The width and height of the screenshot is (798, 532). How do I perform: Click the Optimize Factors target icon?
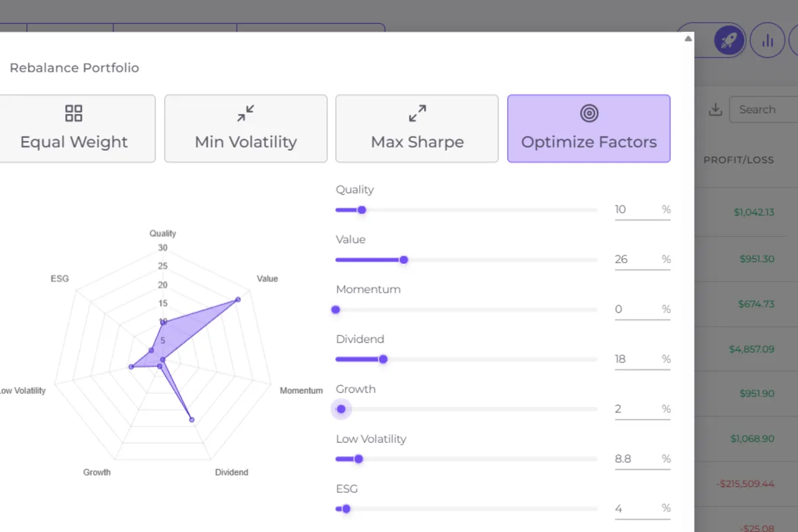[x=589, y=113]
